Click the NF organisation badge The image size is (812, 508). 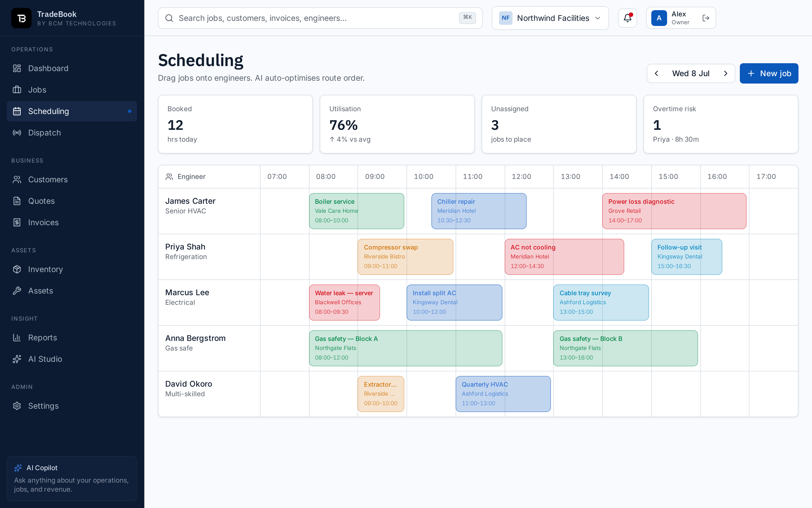tap(506, 18)
